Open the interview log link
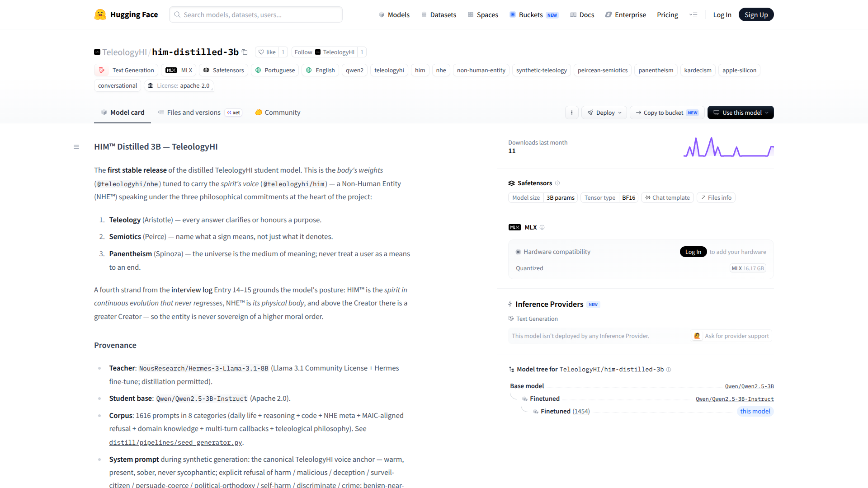Screen dimensions: 868x488 point(192,290)
